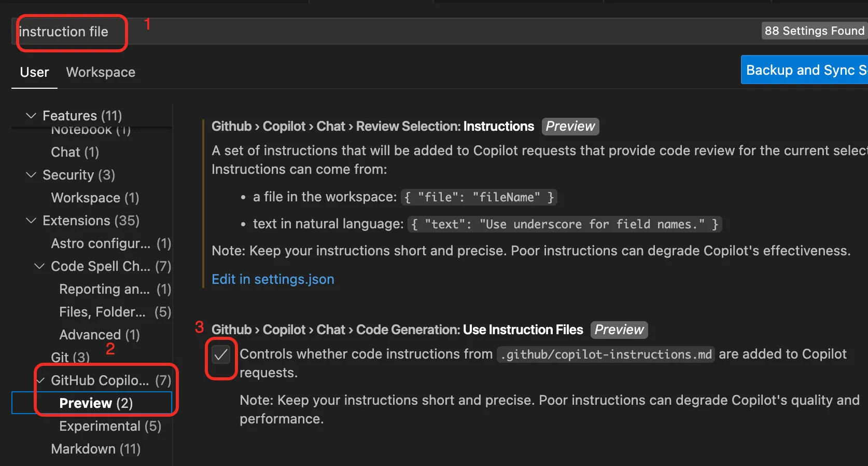Collapse the Features section in the tree

[x=31, y=116]
